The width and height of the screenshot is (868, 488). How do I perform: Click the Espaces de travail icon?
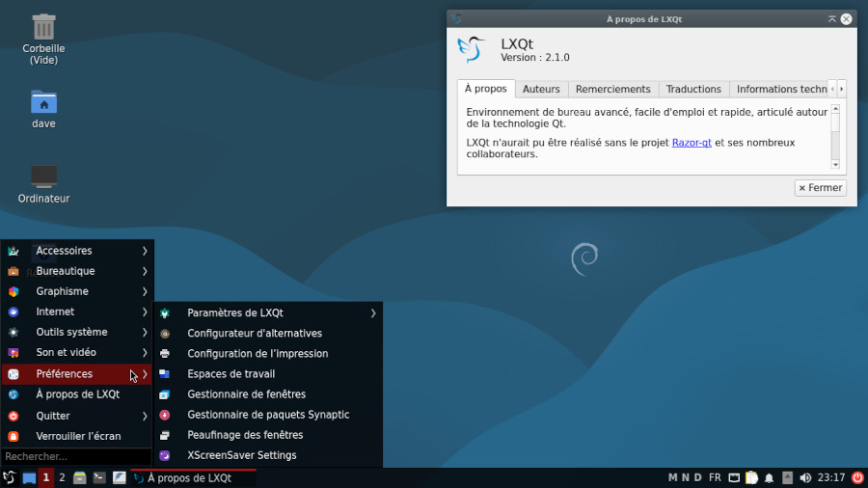click(x=164, y=374)
